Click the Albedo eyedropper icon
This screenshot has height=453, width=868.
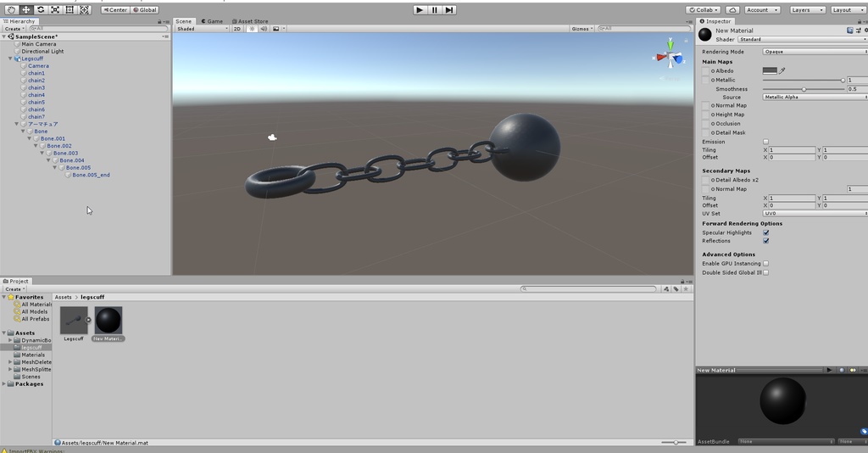tap(782, 71)
